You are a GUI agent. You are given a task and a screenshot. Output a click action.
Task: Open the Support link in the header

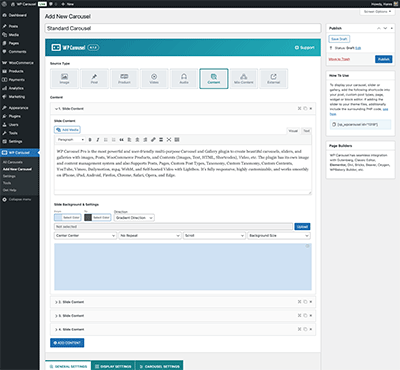point(304,48)
